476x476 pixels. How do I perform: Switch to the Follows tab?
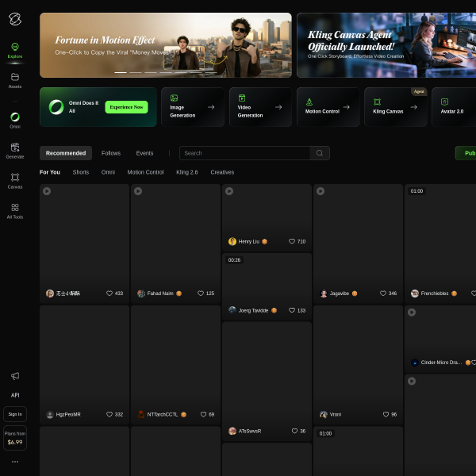tap(111, 153)
